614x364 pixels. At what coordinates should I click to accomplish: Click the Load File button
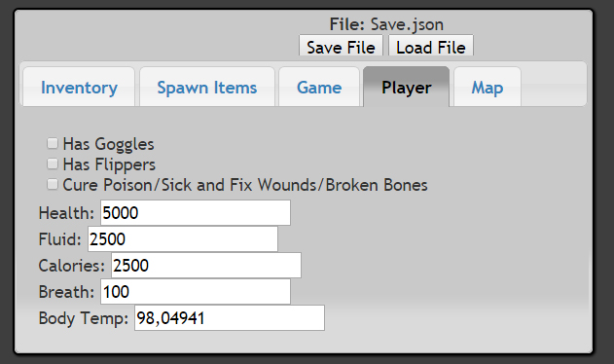[x=431, y=46]
